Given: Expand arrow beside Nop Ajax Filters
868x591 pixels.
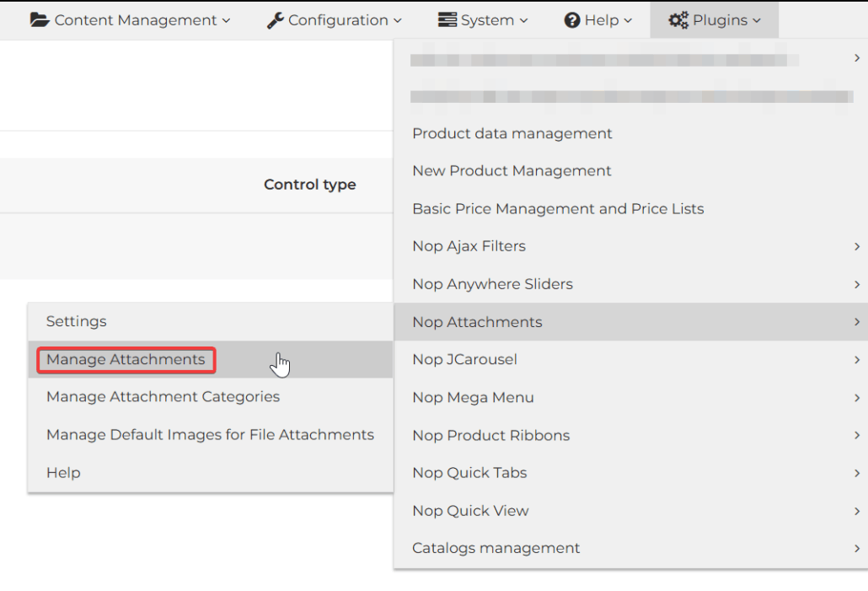Looking at the screenshot, I should (857, 246).
